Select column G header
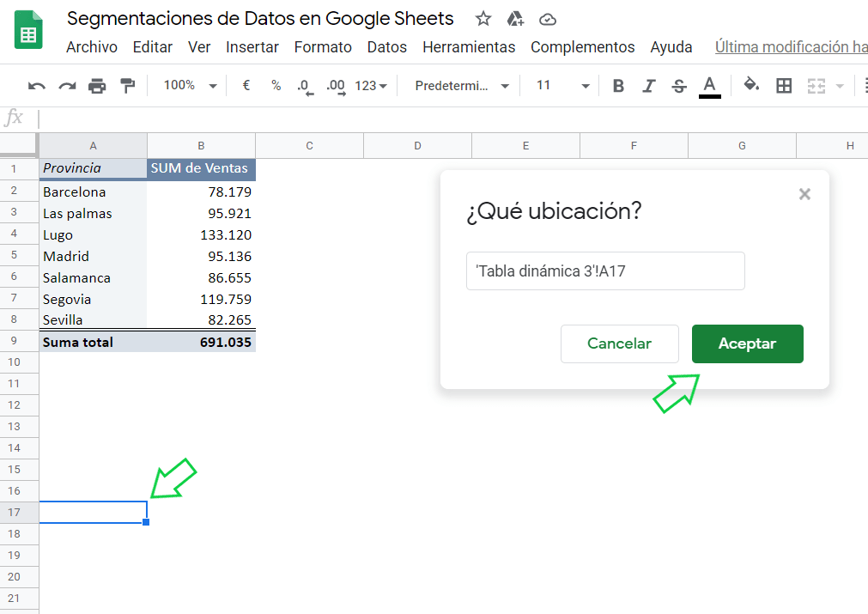 pyautogui.click(x=742, y=146)
